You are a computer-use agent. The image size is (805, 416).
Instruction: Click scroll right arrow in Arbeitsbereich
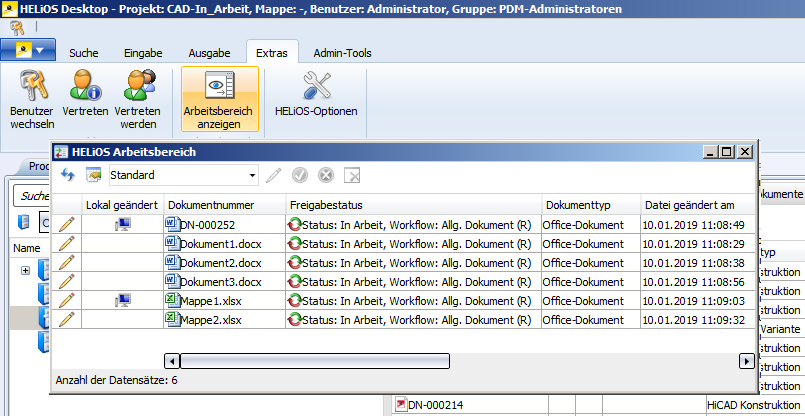click(746, 361)
